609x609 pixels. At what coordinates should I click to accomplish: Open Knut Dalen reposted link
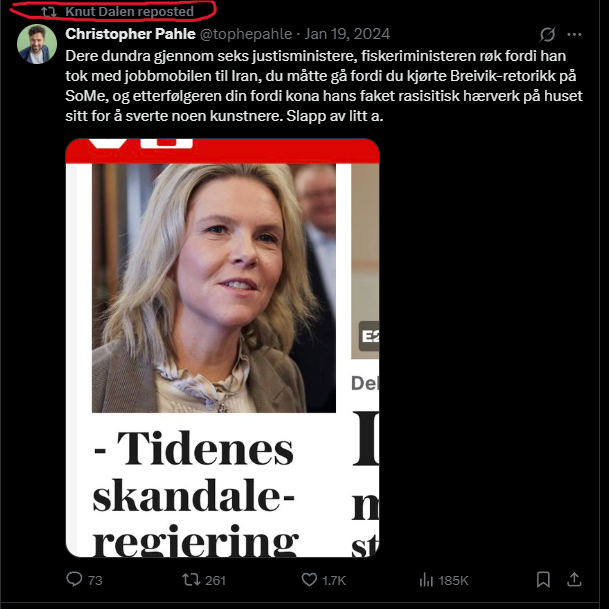click(129, 12)
